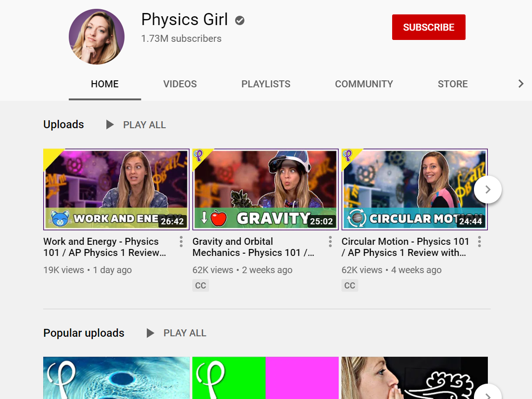Open Work and Energy video title
This screenshot has height=399, width=532.
(105, 247)
